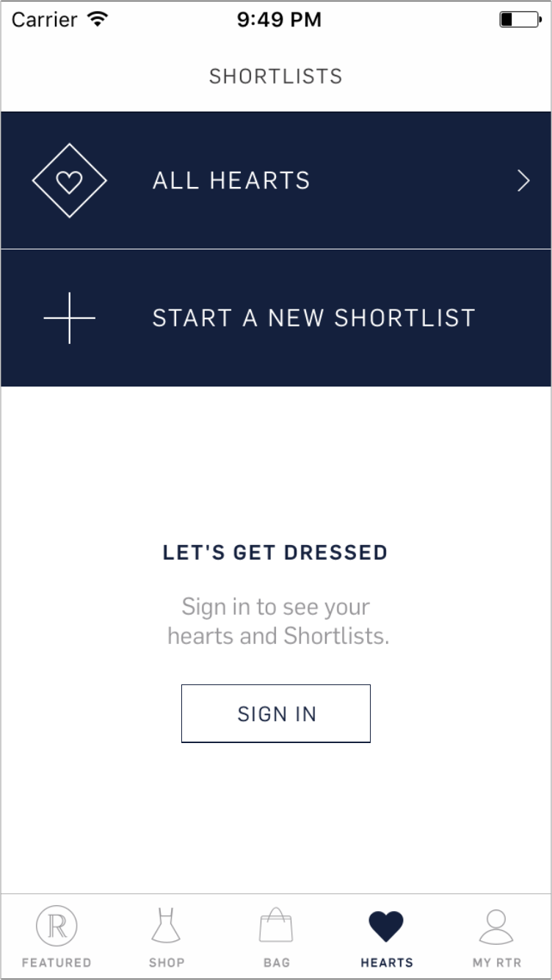552x980 pixels.
Task: Open Featured via the circled R icon
Action: pyautogui.click(x=57, y=926)
